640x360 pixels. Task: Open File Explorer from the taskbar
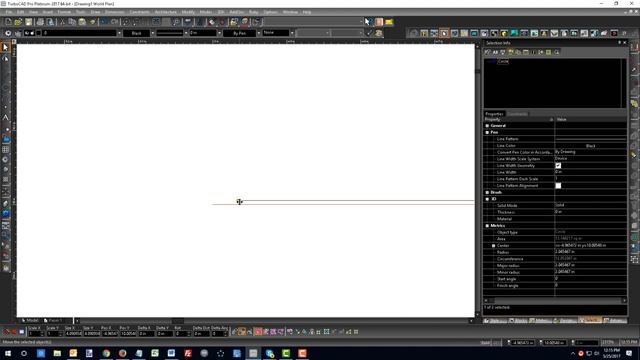[57, 353]
